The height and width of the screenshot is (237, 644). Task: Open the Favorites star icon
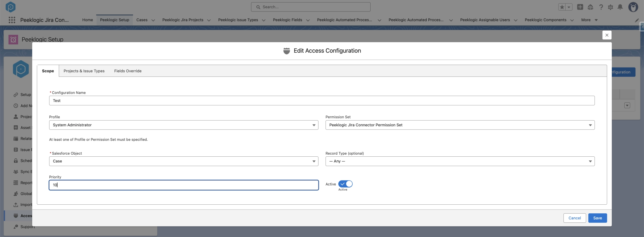pos(562,7)
